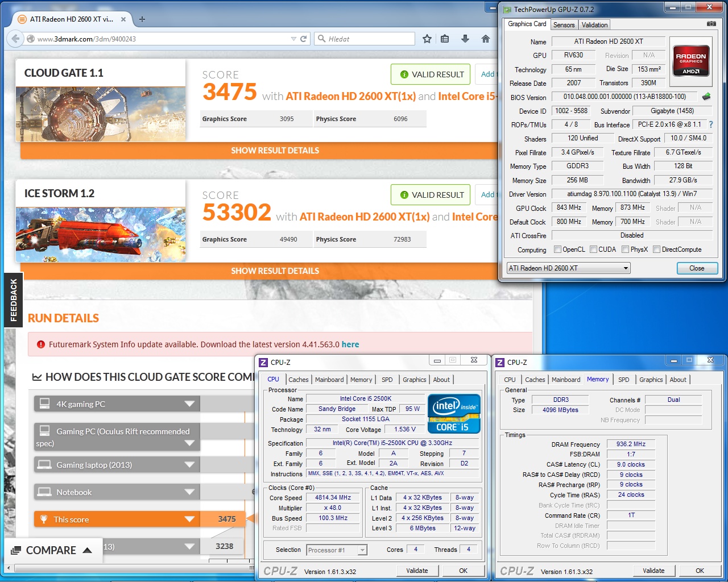Toggle the PhysX checkbox in GPU-Z
Screen dimensions: 728x582
pos(625,249)
